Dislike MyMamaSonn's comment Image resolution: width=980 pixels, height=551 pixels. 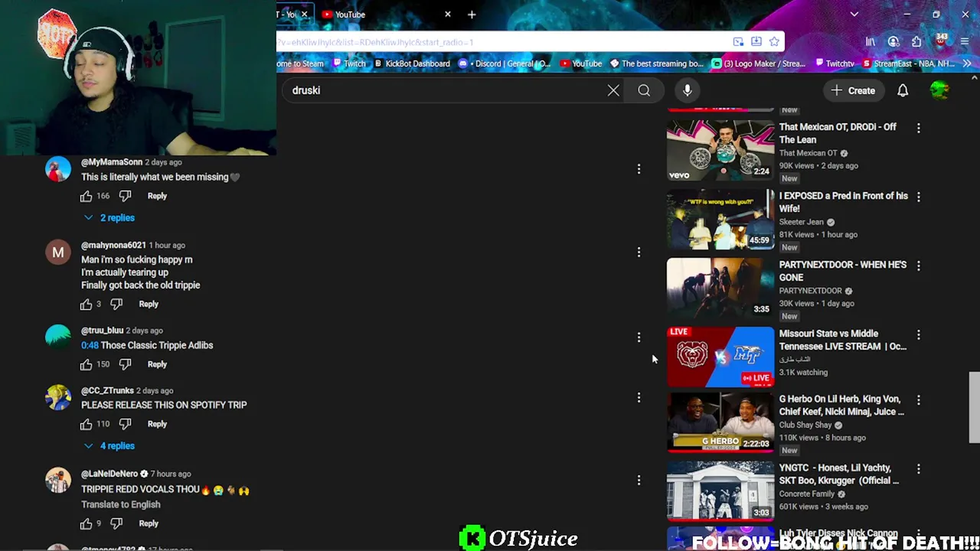coord(125,196)
